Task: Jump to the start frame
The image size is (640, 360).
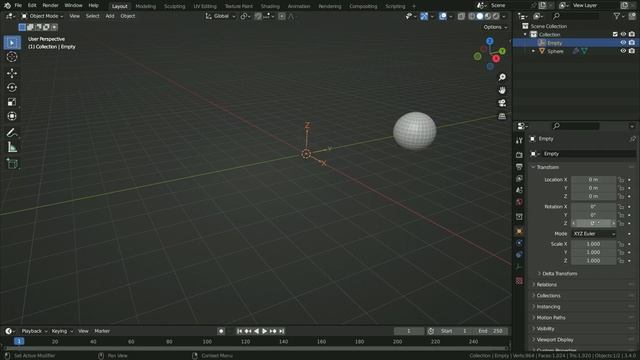Action: click(x=240, y=331)
